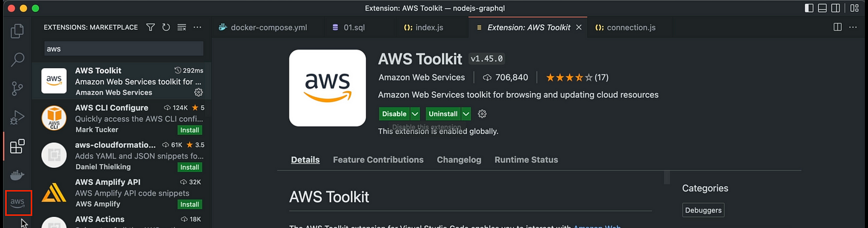Open the Explorer view in activity bar
The image size is (868, 228).
click(x=18, y=30)
